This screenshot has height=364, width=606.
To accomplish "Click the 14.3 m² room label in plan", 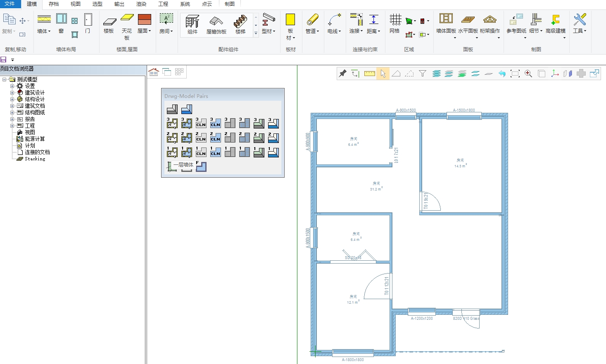I will [x=461, y=166].
